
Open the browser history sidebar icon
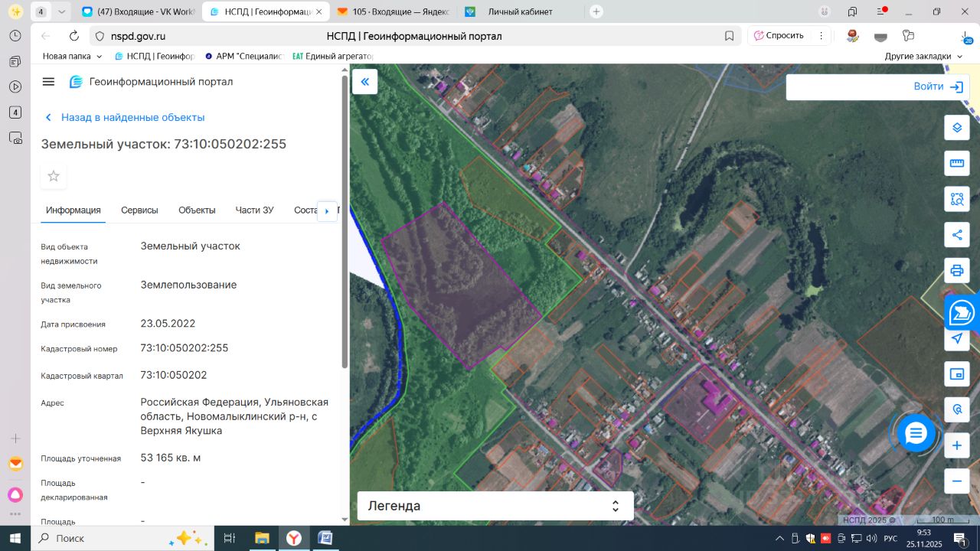coord(15,36)
